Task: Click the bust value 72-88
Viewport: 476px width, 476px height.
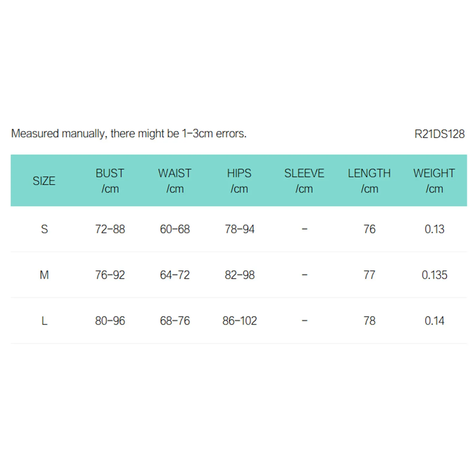Action: coord(110,229)
